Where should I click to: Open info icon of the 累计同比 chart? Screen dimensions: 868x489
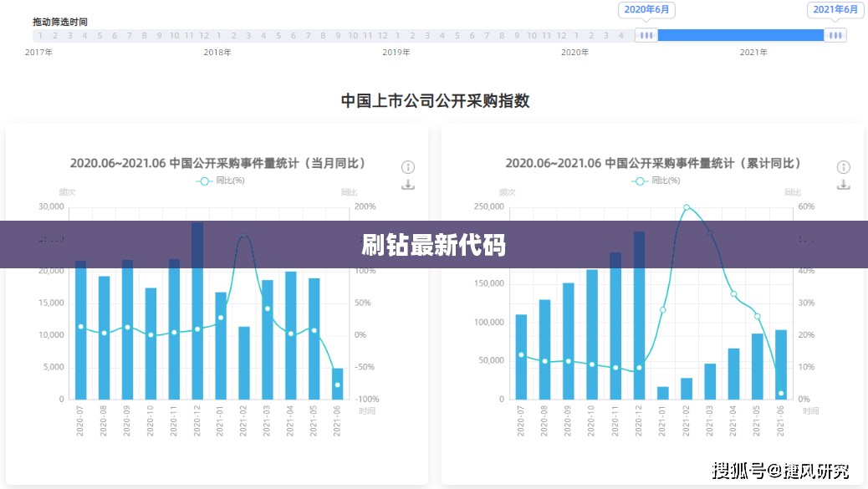point(843,167)
